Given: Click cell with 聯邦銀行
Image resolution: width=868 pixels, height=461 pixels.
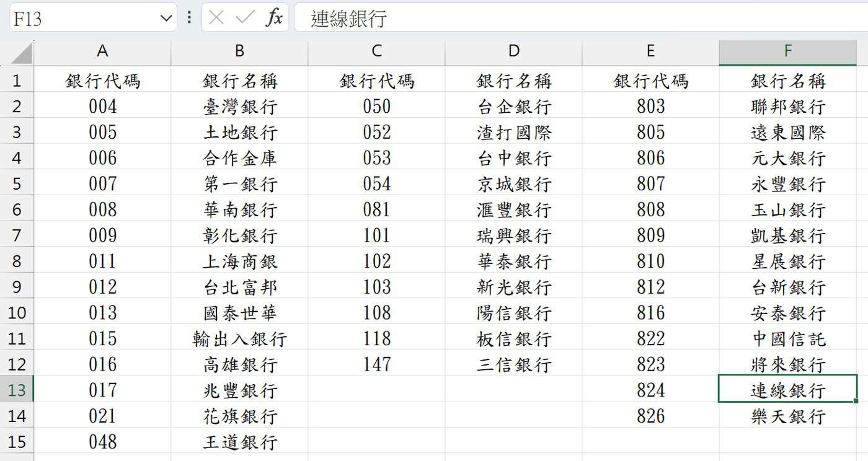Looking at the screenshot, I should (787, 106).
